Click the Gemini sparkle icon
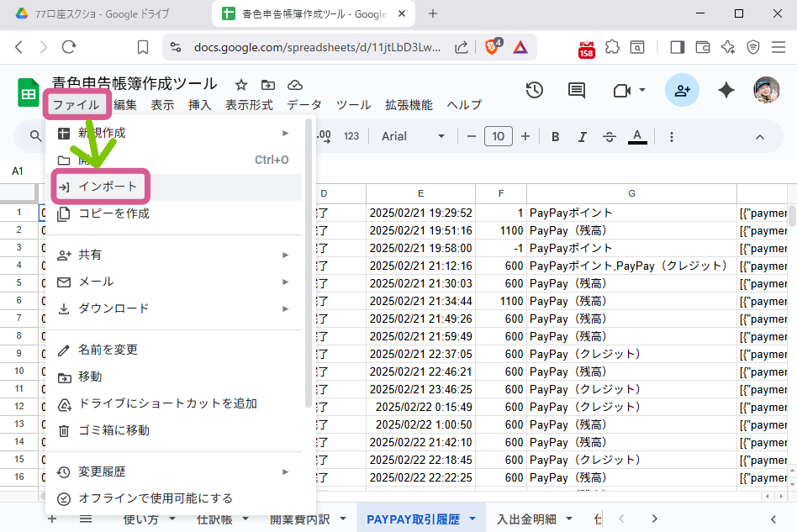 [726, 91]
